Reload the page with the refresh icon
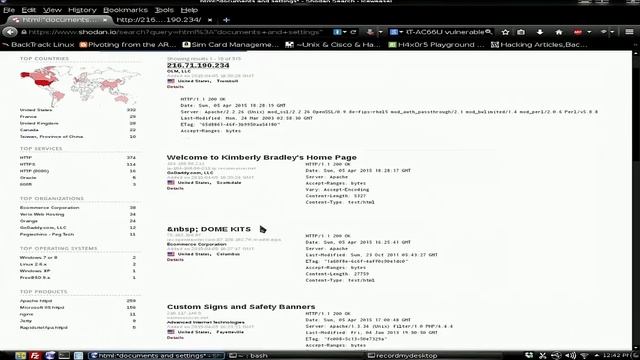 click(x=353, y=32)
